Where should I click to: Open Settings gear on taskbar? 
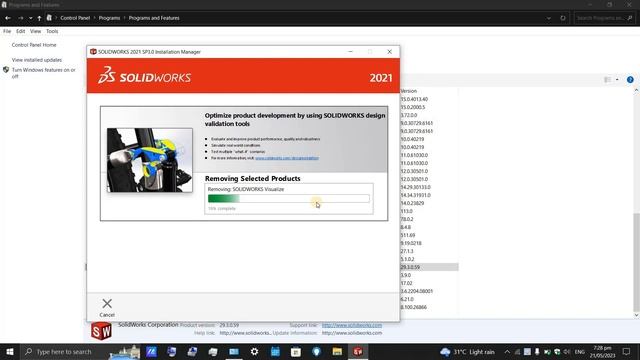pyautogui.click(x=254, y=352)
